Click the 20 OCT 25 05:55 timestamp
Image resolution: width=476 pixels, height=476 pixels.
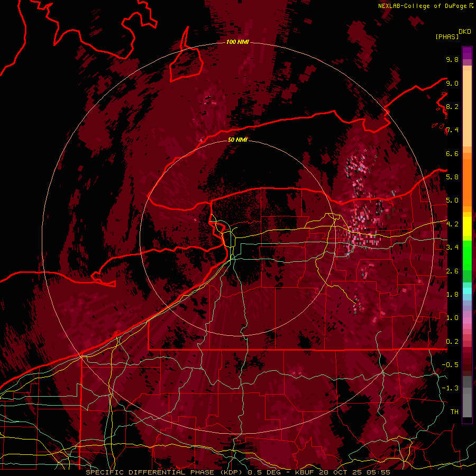pos(354,472)
